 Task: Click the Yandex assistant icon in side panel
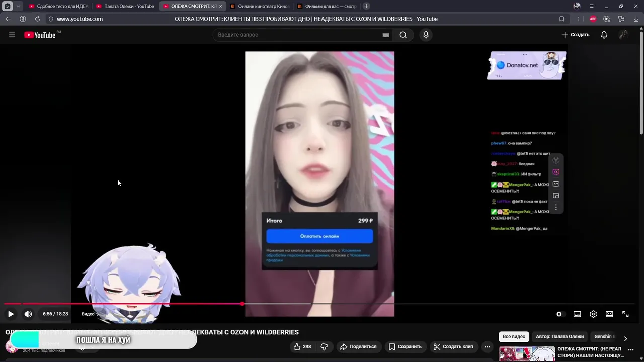tap(556, 160)
